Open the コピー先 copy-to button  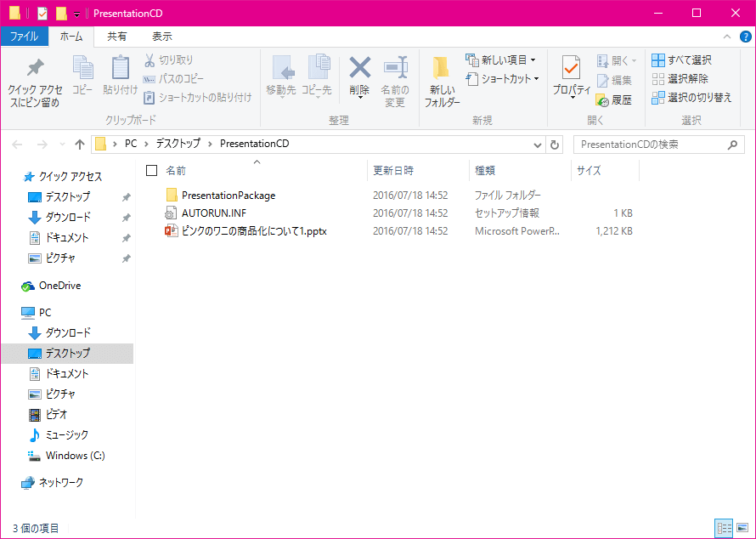tap(317, 77)
